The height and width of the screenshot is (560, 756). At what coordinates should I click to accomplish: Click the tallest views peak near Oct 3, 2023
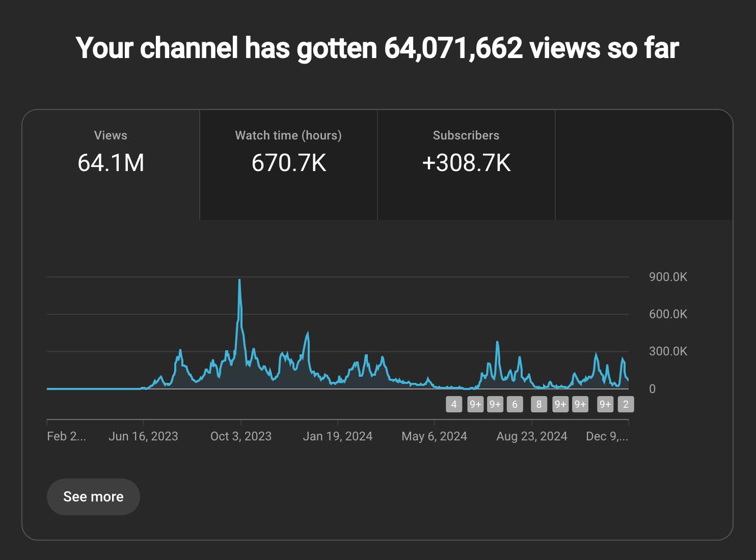(239, 280)
